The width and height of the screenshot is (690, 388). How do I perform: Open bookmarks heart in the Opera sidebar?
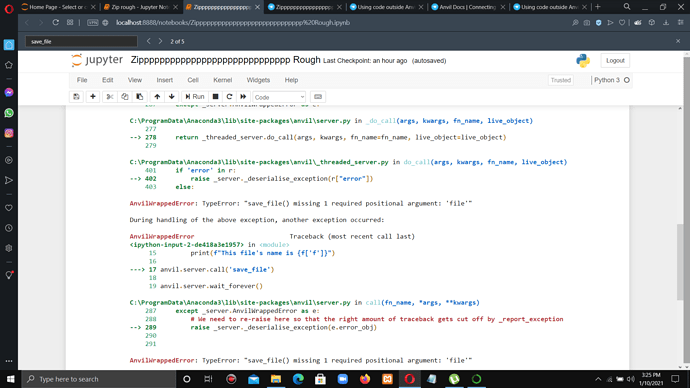click(x=9, y=208)
